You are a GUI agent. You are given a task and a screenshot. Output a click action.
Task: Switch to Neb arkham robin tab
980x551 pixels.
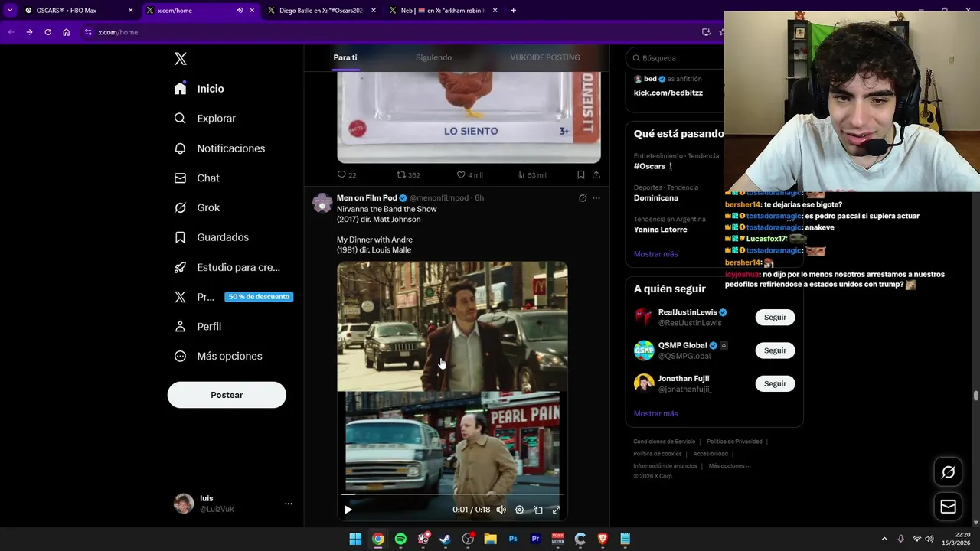point(443,11)
